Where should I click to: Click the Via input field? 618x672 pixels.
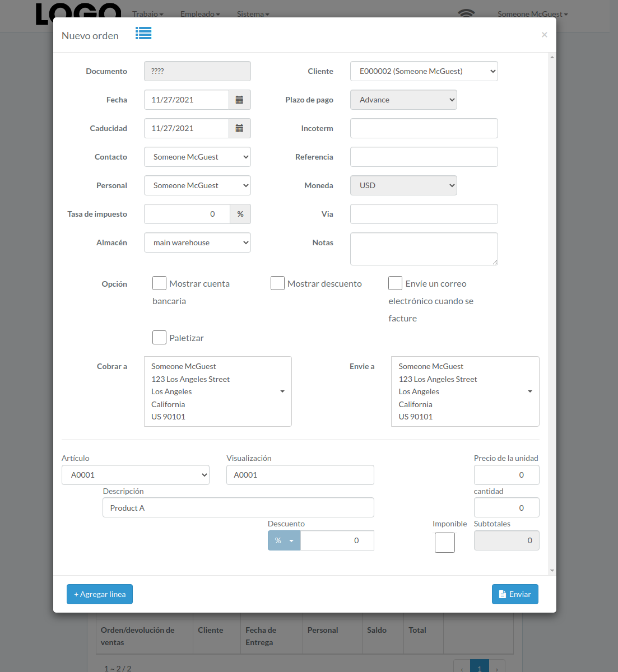point(424,214)
